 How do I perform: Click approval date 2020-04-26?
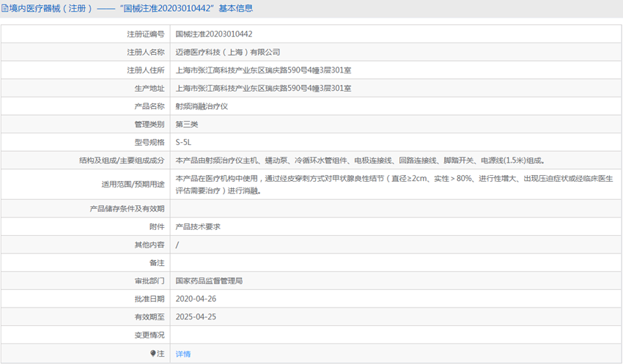[196, 299]
